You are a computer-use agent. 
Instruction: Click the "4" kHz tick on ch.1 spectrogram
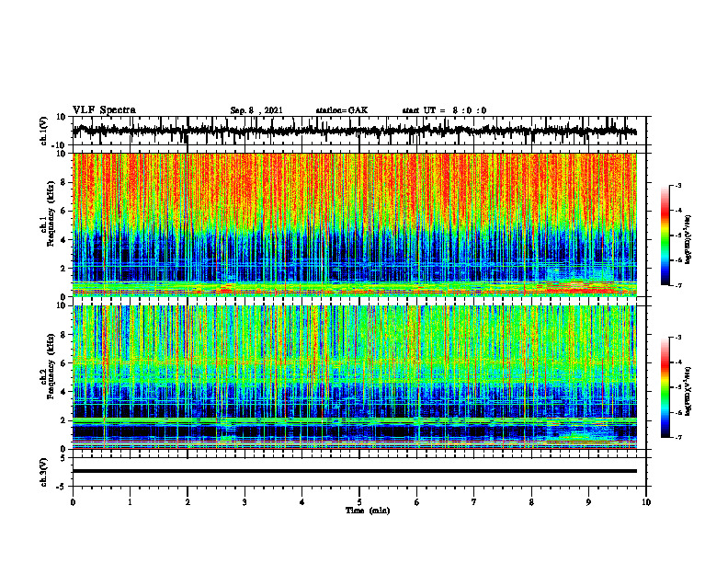(64, 240)
